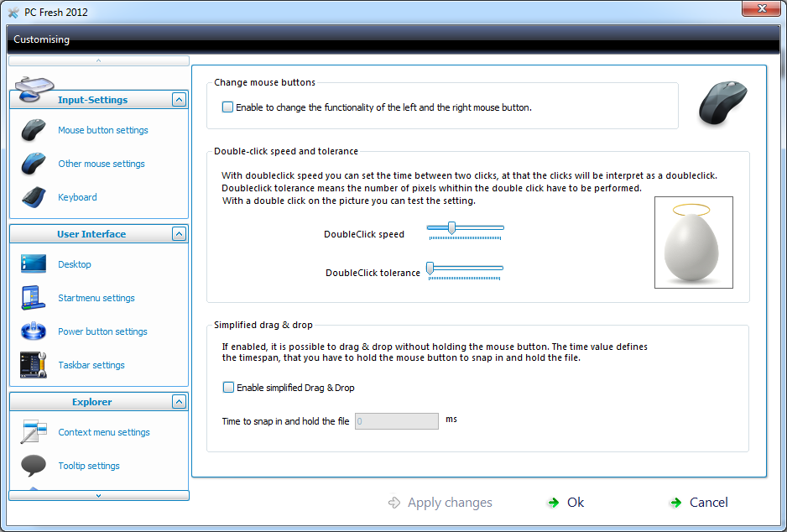The width and height of the screenshot is (787, 532).
Task: Click the Tooltip settings speech bubble icon
Action: pos(34,465)
